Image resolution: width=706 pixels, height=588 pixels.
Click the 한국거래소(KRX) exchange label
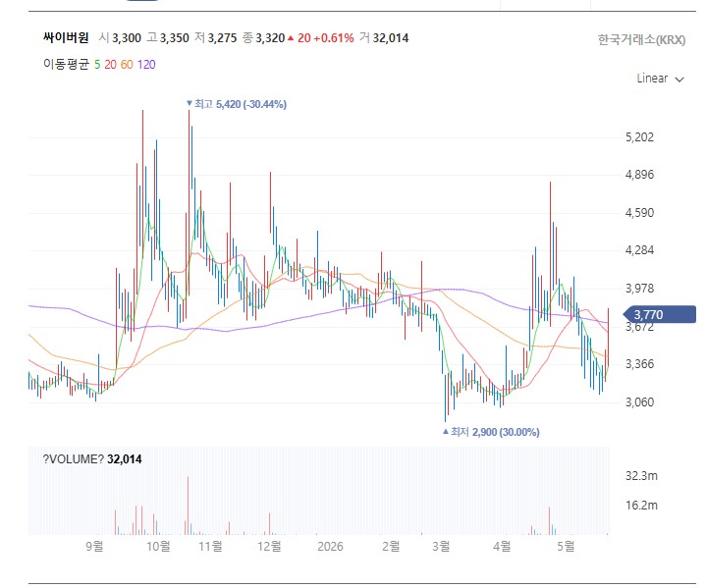coord(641,39)
